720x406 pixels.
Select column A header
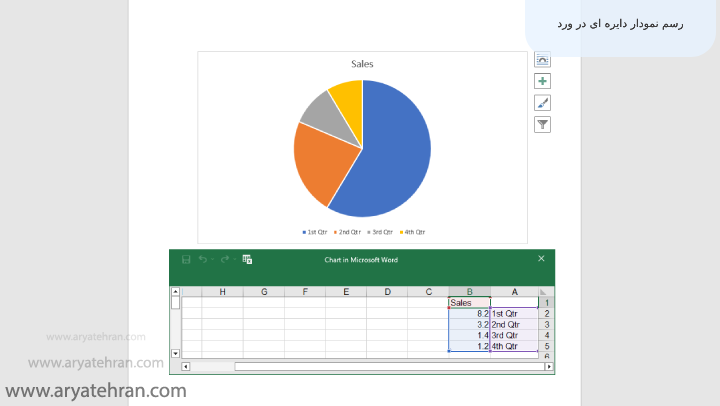514,292
